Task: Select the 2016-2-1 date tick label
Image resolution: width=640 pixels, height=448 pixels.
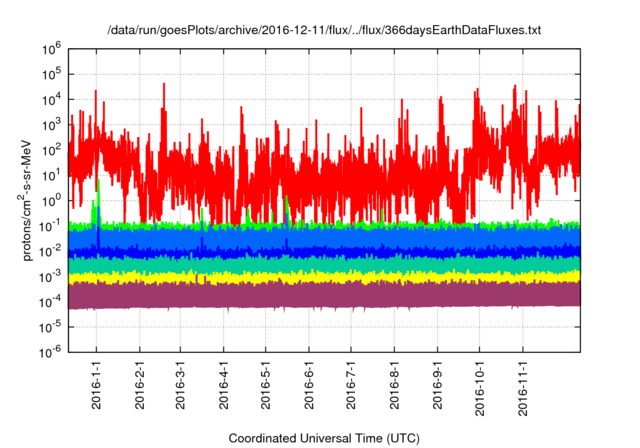Action: [x=140, y=385]
